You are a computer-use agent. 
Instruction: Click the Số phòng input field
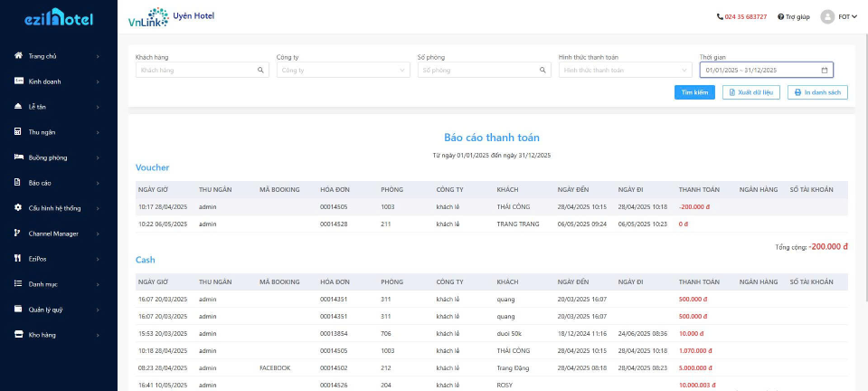(485, 70)
